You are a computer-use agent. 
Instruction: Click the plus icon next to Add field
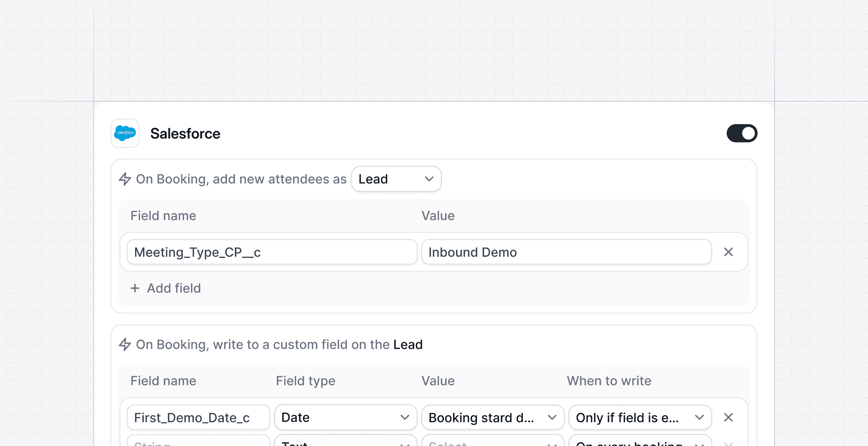click(x=135, y=288)
